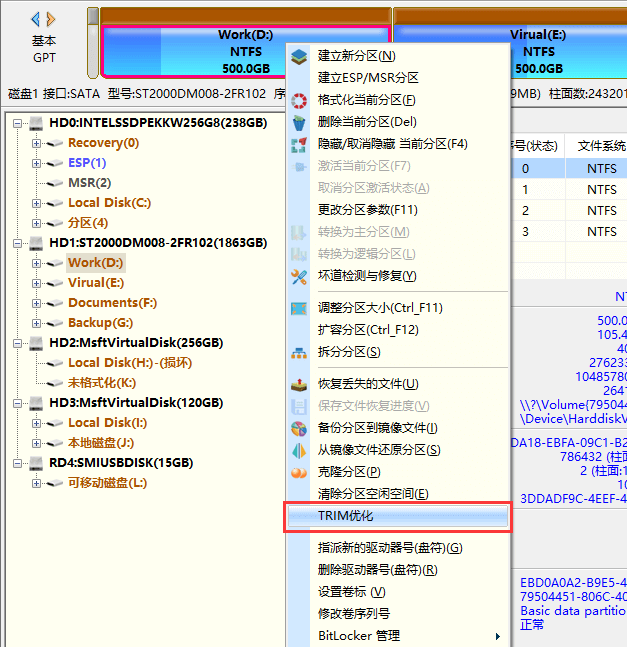The width and height of the screenshot is (627, 647).
Task: Click the Hide/Unhide Partition icon
Action: pos(299,144)
